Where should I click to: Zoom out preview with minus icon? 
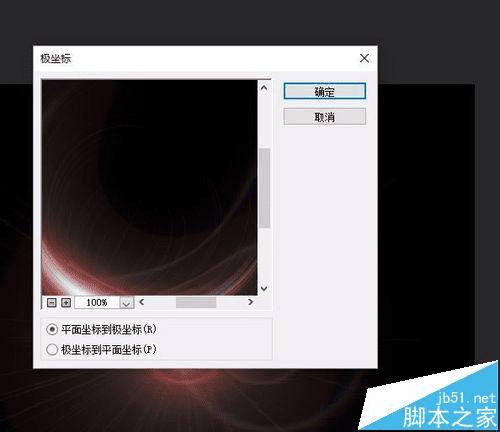point(51,303)
